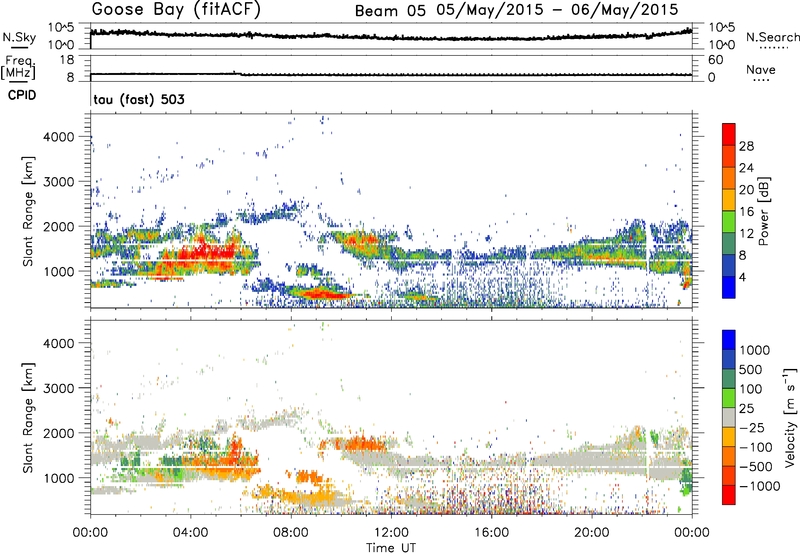Click the red high-power echo near 04:00 in the power panel

click(x=204, y=251)
